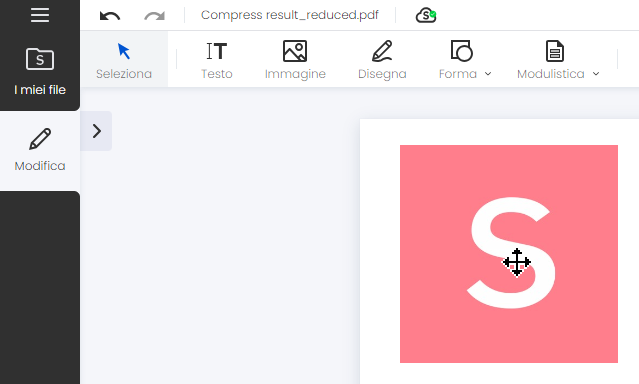Redo the last action
The height and width of the screenshot is (384, 639).
[154, 16]
